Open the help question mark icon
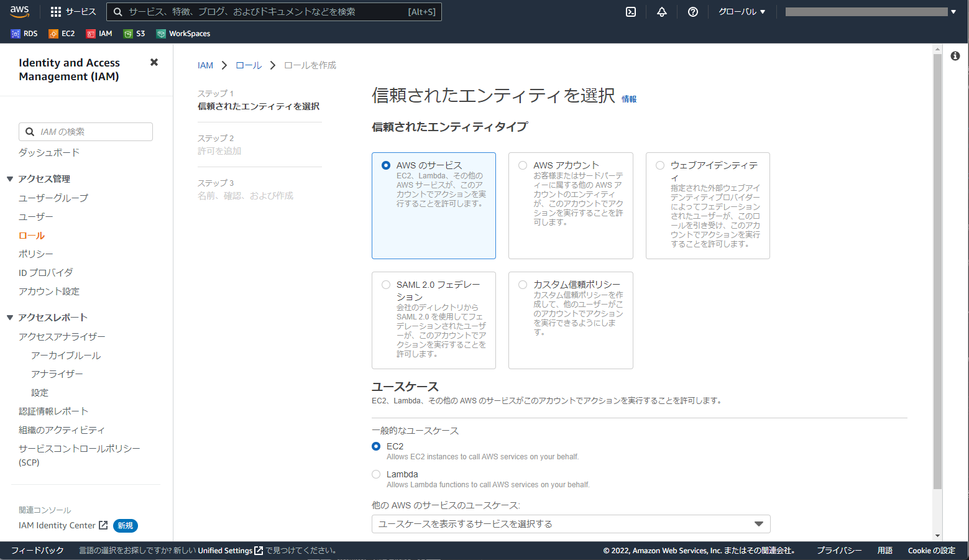Screen dimensions: 969x560 [x=693, y=12]
